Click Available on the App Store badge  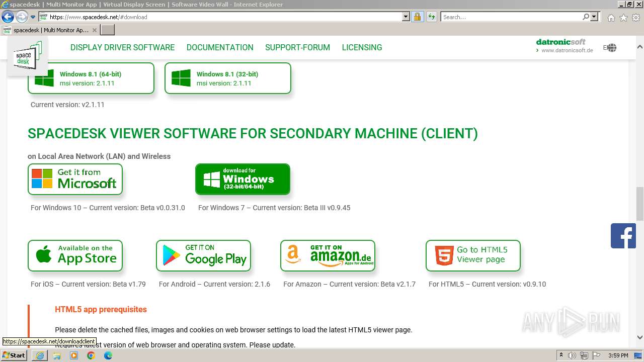75,255
